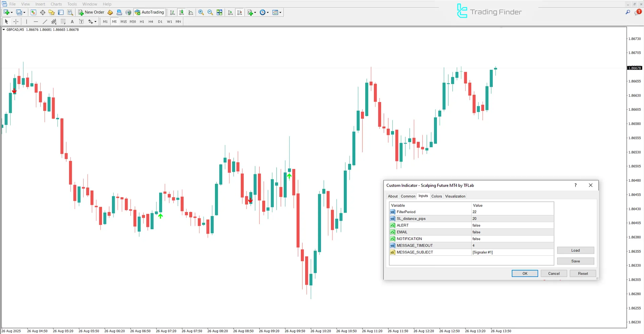Open the Market Watch window
The image size is (644, 334).
coord(33,12)
